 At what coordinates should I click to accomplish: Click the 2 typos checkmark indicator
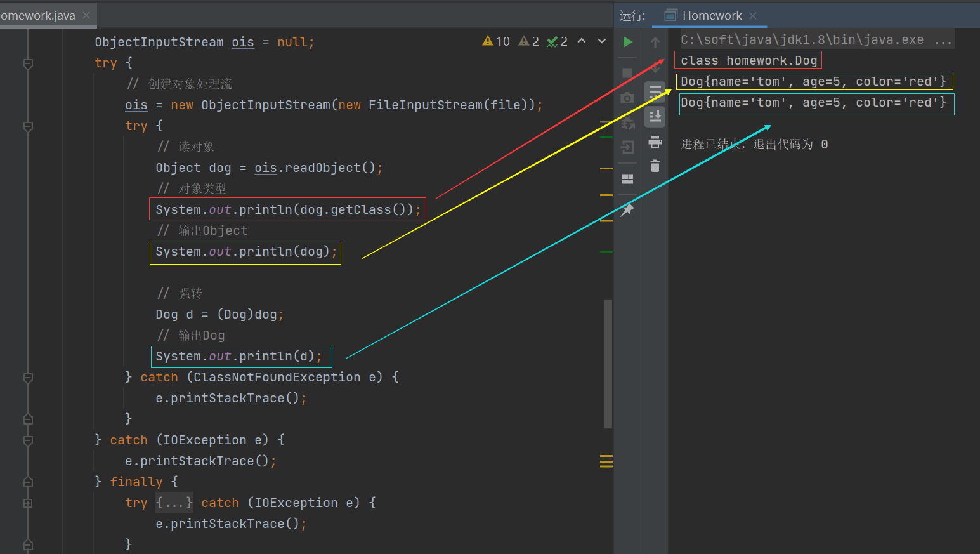click(558, 41)
